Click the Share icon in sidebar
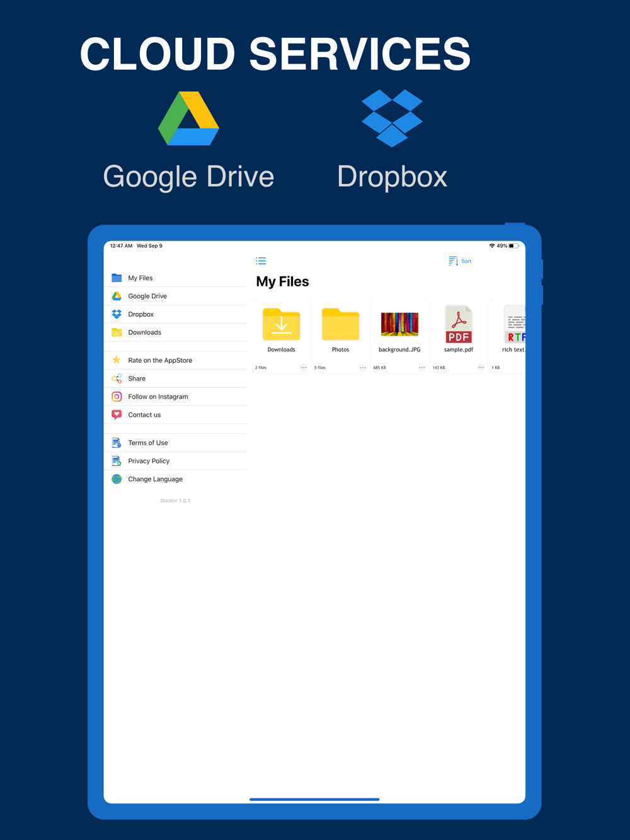 pos(117,378)
